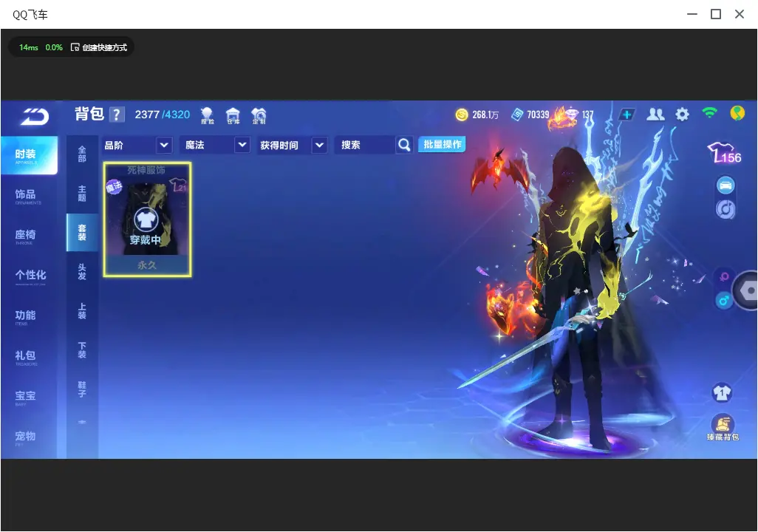Click the search magnifier icon
Screen dimensions: 758x532
tap(404, 145)
